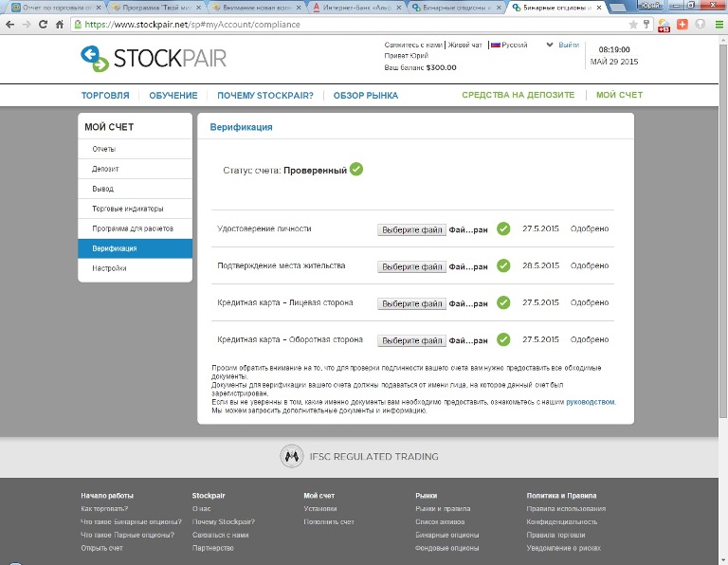Open footer link Правила торговли
The height and width of the screenshot is (565, 728).
pyautogui.click(x=555, y=535)
